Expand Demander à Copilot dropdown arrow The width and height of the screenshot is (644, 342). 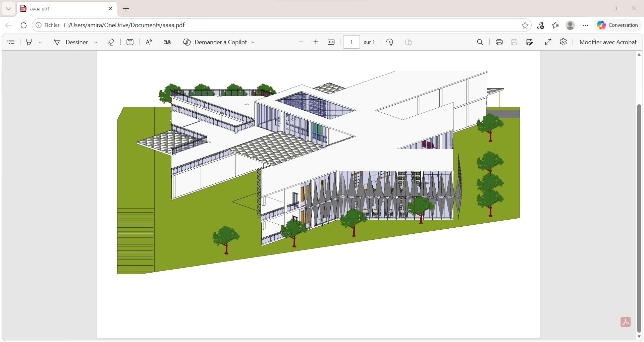pos(253,43)
